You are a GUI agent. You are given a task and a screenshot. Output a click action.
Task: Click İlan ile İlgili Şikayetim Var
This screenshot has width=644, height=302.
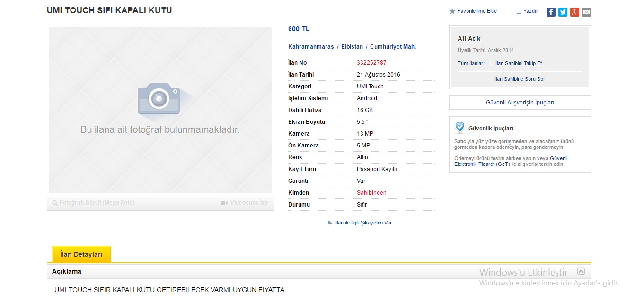(363, 223)
